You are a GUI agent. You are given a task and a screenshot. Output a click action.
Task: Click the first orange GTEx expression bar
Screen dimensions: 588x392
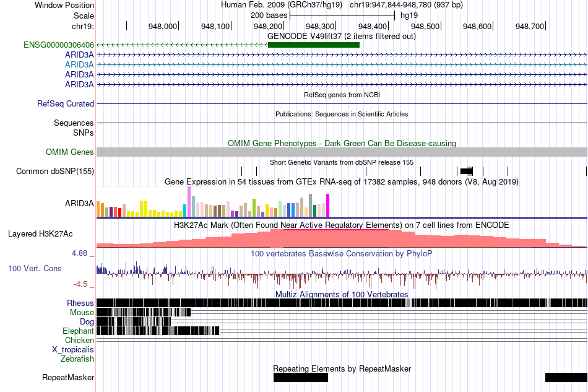[x=98, y=209]
